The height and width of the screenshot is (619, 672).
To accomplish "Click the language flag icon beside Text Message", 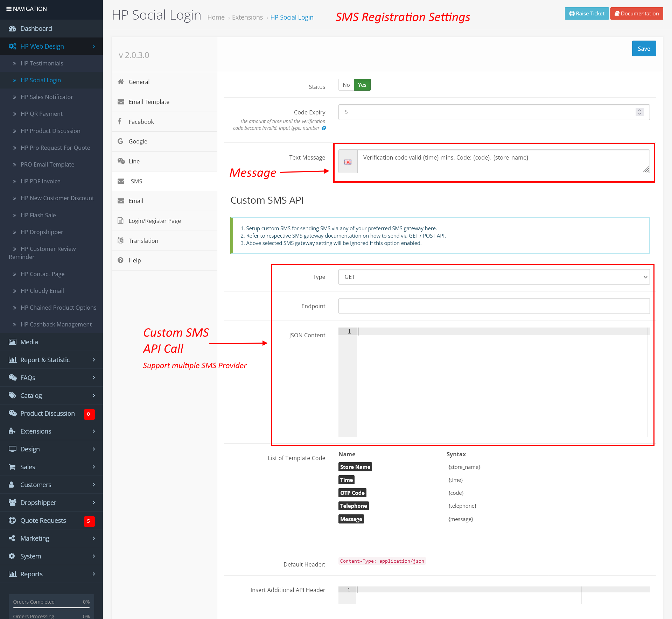I will pos(348,162).
